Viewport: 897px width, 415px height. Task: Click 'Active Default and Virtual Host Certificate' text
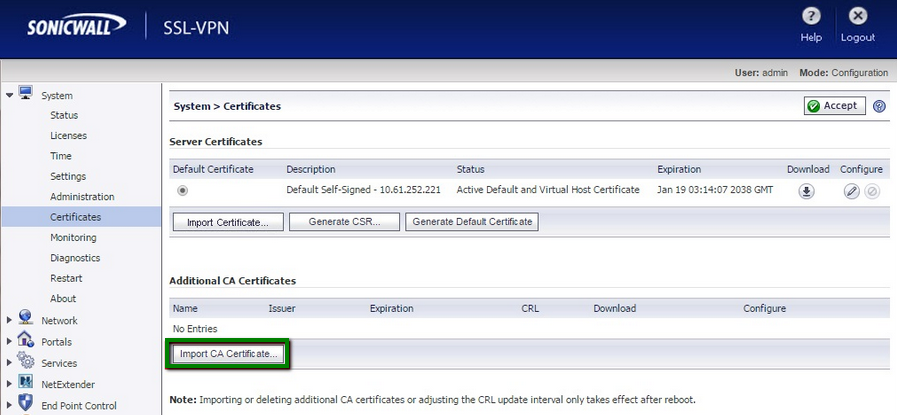[548, 189]
